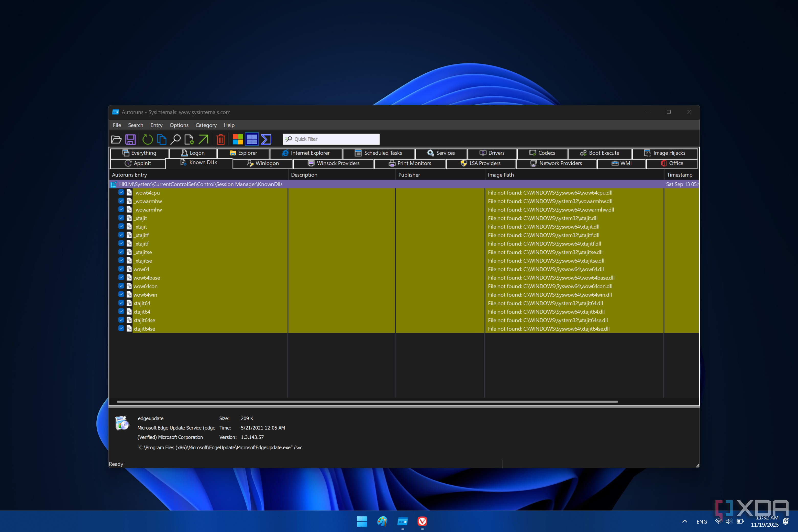Click the Start button on the taskbar
Screen dimensions: 798x532
pos(362,521)
